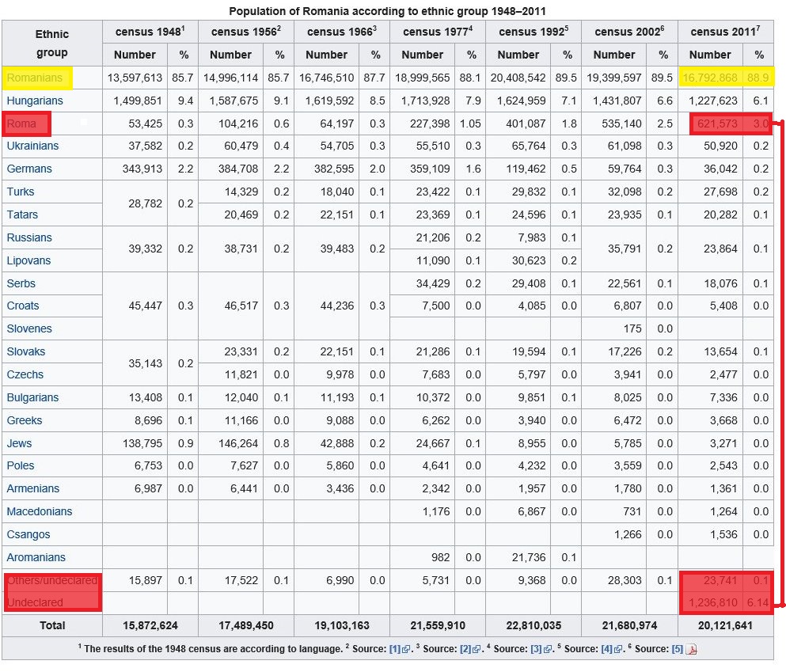Open source link [2] in the footnote
The height and width of the screenshot is (672, 786).
point(465,649)
